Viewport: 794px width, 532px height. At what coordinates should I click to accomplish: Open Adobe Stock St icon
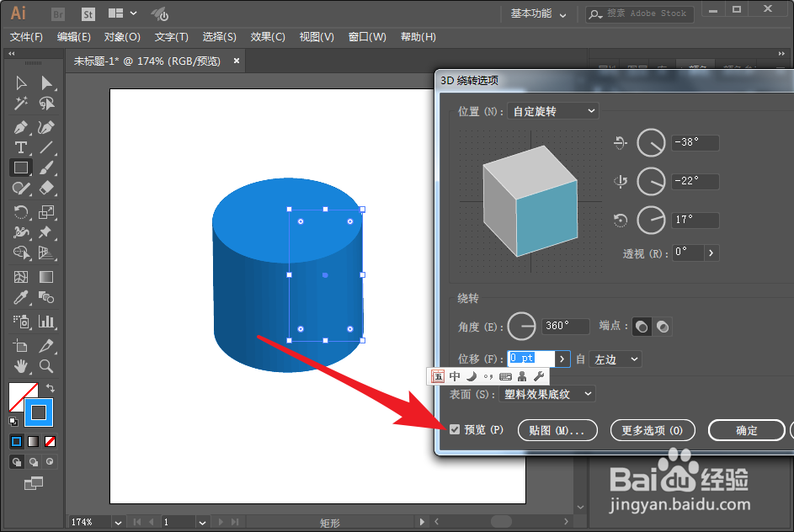pos(88,14)
